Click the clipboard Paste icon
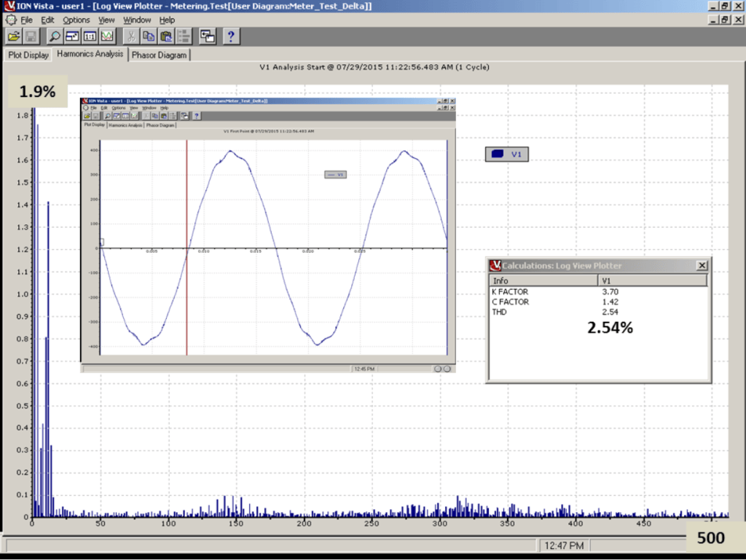The image size is (746, 560). pyautogui.click(x=167, y=36)
